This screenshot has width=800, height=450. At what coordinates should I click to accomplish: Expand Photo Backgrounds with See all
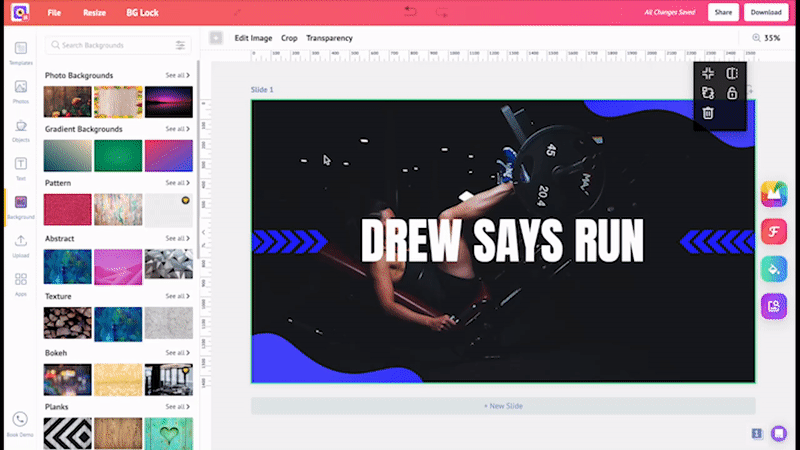[178, 75]
